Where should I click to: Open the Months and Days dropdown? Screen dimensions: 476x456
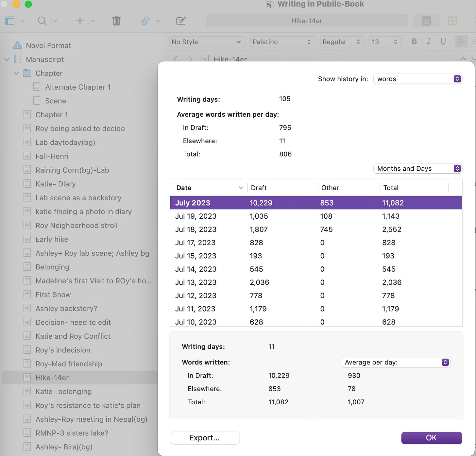pos(417,169)
